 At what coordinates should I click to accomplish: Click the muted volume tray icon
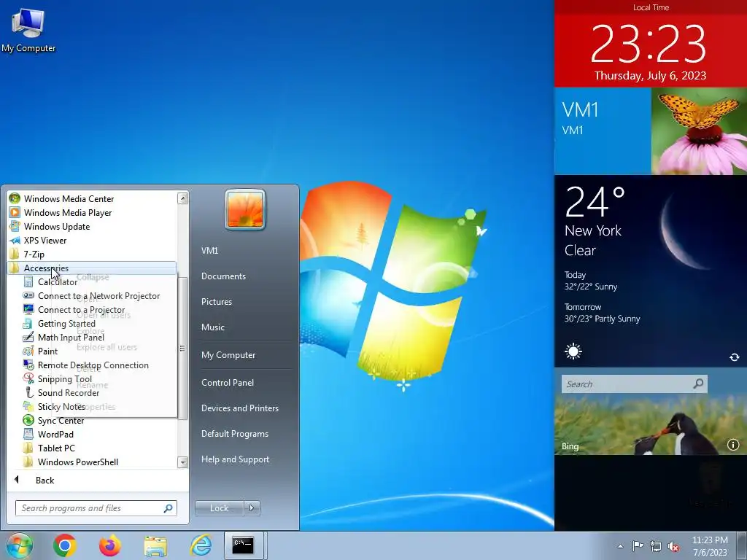coord(673,546)
